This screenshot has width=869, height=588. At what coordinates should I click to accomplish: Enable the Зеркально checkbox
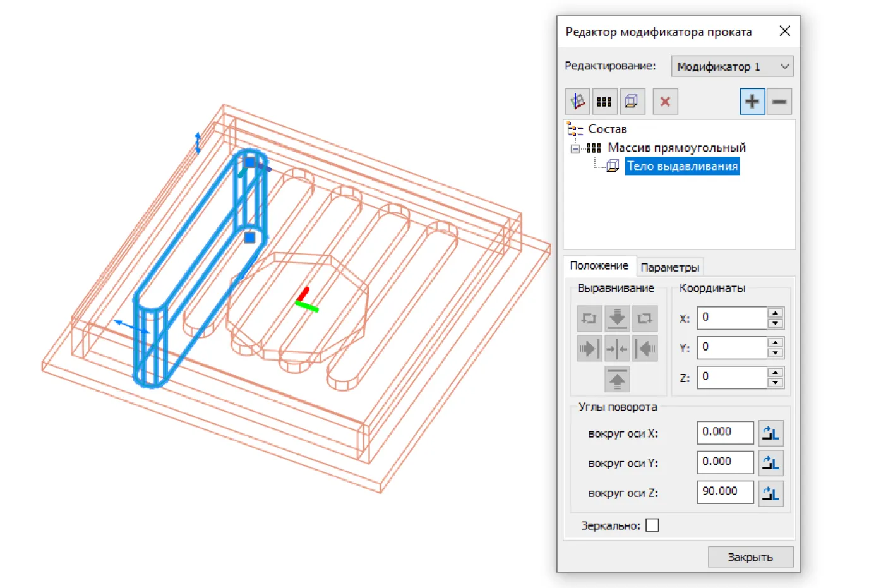652,525
